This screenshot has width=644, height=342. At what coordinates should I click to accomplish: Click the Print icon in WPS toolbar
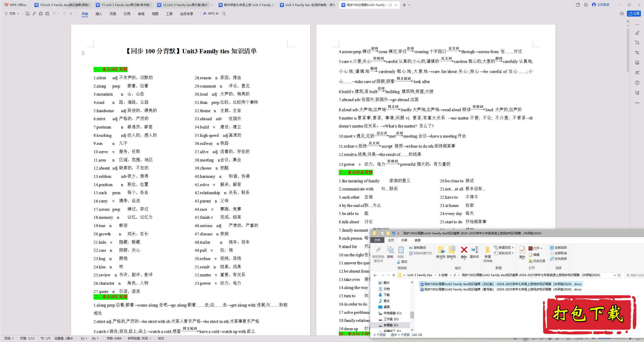tap(41, 14)
